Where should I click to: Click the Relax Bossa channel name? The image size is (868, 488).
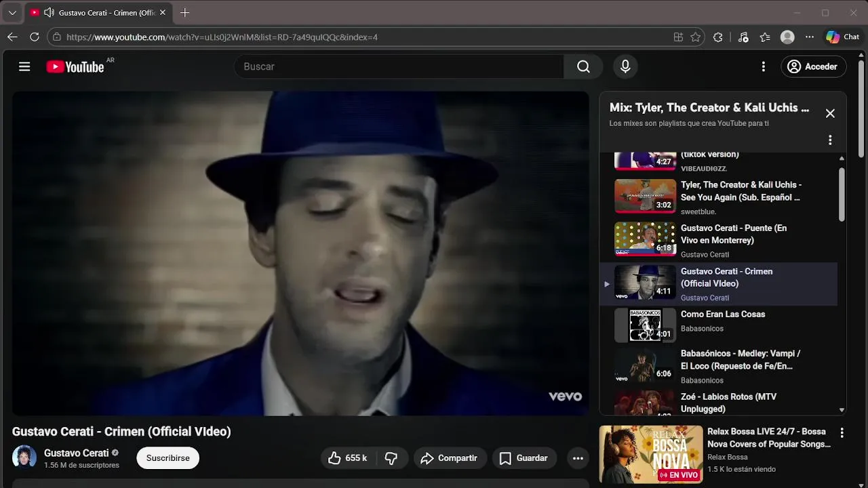728,457
